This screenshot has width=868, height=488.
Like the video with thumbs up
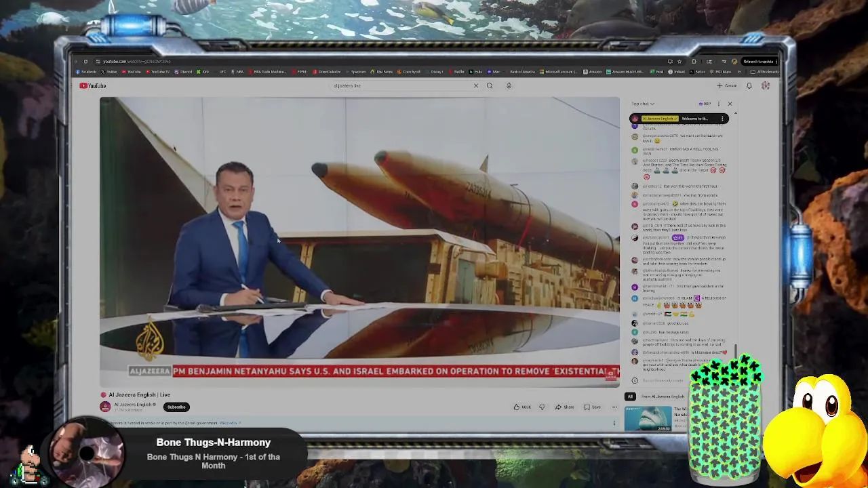[521, 407]
